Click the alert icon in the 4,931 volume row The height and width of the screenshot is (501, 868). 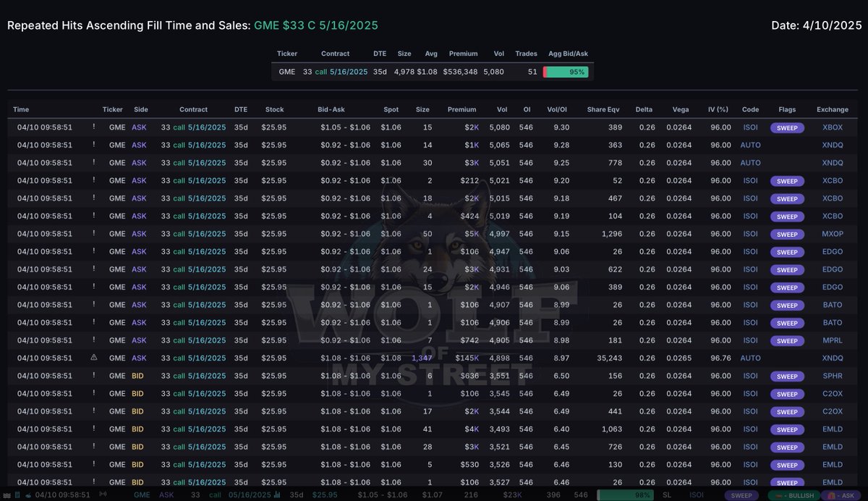click(x=93, y=269)
